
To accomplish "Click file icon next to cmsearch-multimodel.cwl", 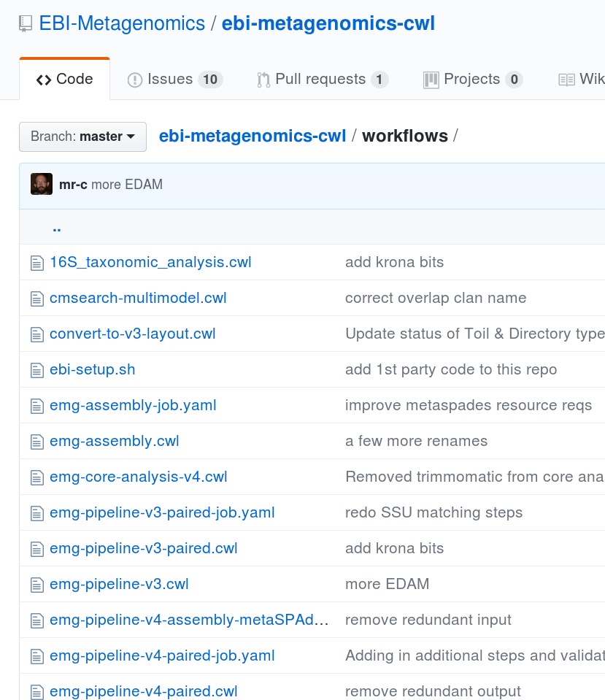I will pyautogui.click(x=37, y=299).
